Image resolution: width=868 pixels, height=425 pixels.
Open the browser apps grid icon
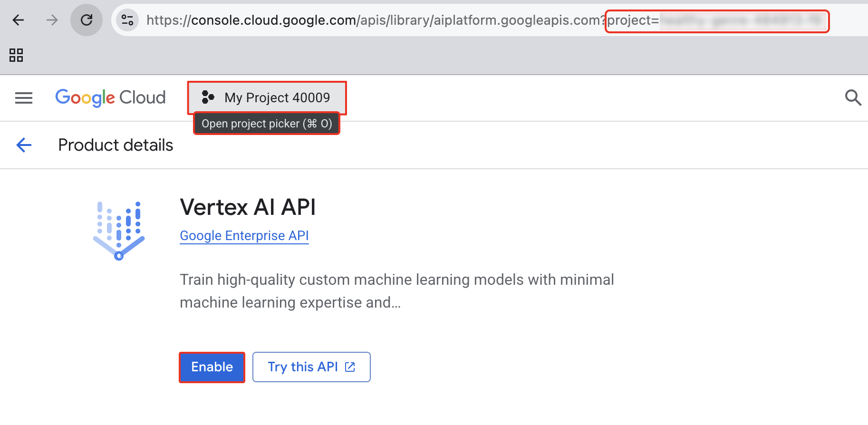[x=16, y=55]
